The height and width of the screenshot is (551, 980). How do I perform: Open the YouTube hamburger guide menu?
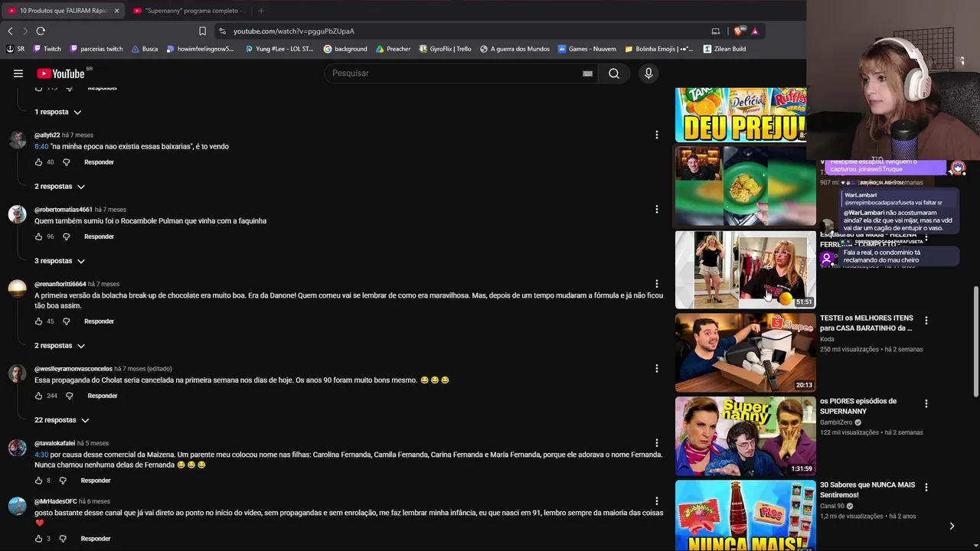pyautogui.click(x=18, y=73)
